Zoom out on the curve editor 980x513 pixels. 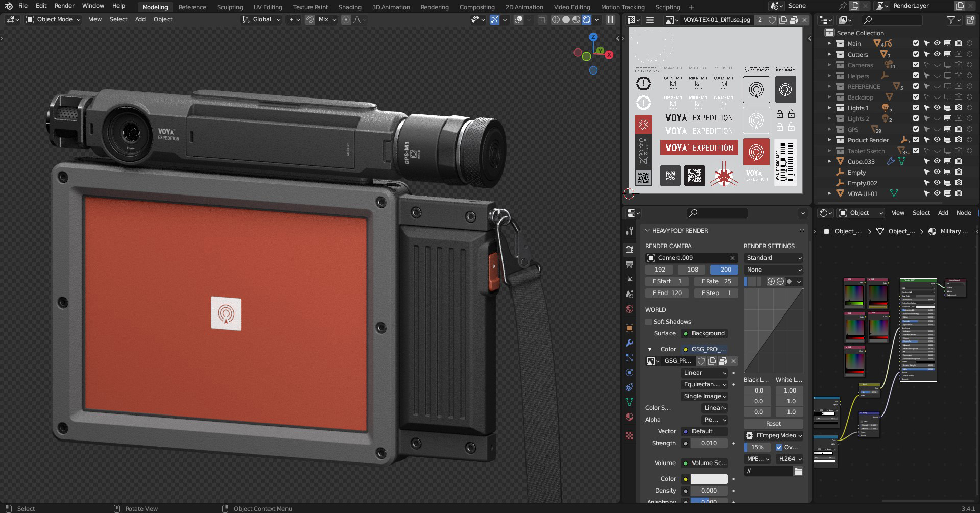[780, 281]
